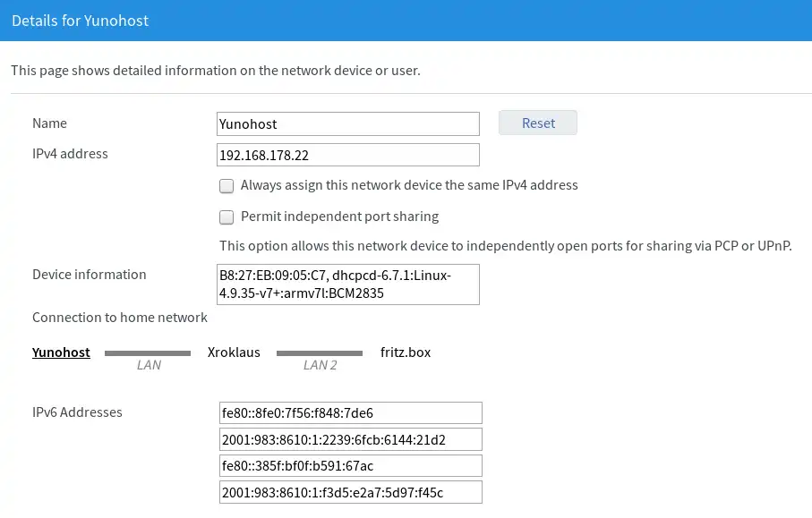Click the IPv4 address field 192.168.178.22
The image size is (812, 518).
348,155
